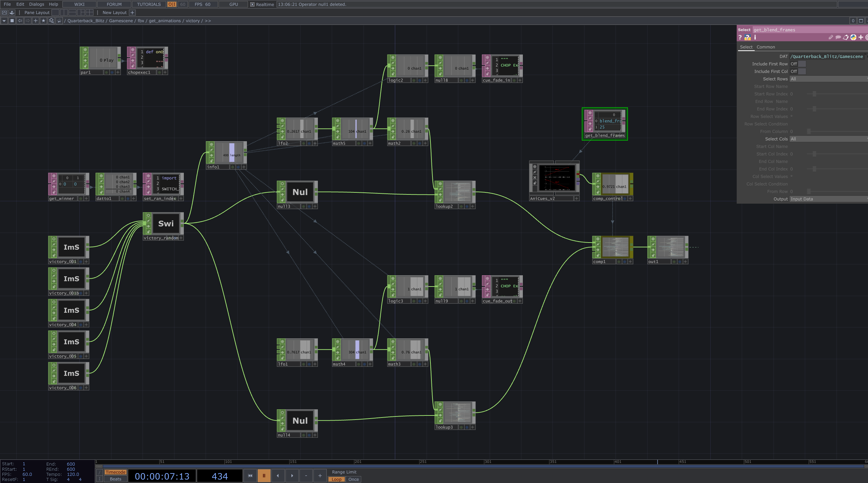This screenshot has width=868, height=483.
Task: Add a comment via the speech bubble icon
Action: point(838,38)
